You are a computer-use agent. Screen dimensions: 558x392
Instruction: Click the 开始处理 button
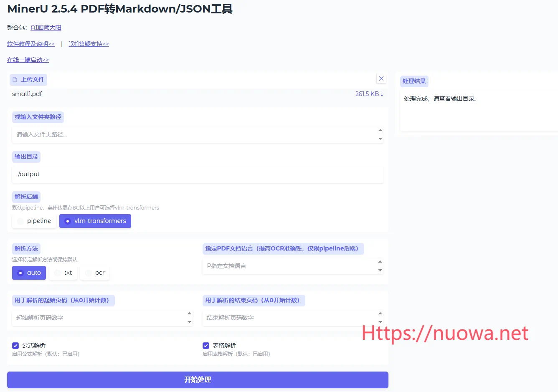pyautogui.click(x=198, y=379)
